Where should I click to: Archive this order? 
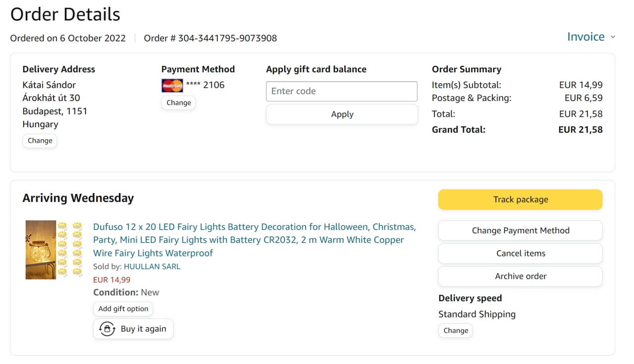pyautogui.click(x=520, y=276)
